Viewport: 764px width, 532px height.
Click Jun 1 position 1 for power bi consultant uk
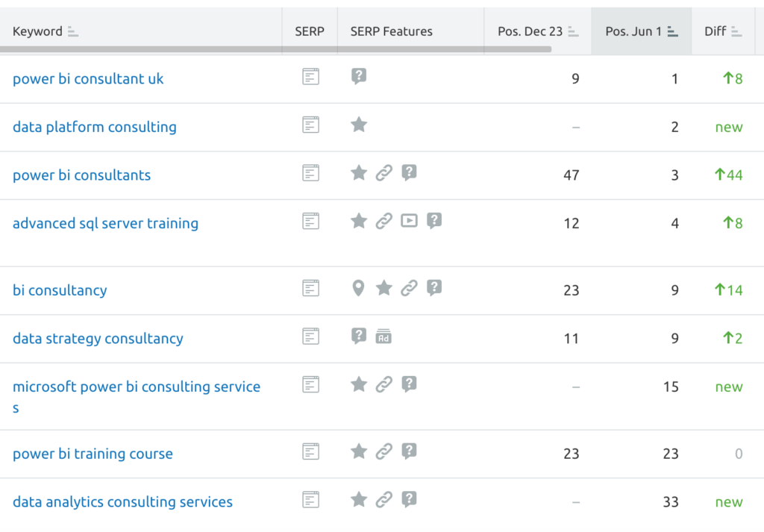(674, 78)
